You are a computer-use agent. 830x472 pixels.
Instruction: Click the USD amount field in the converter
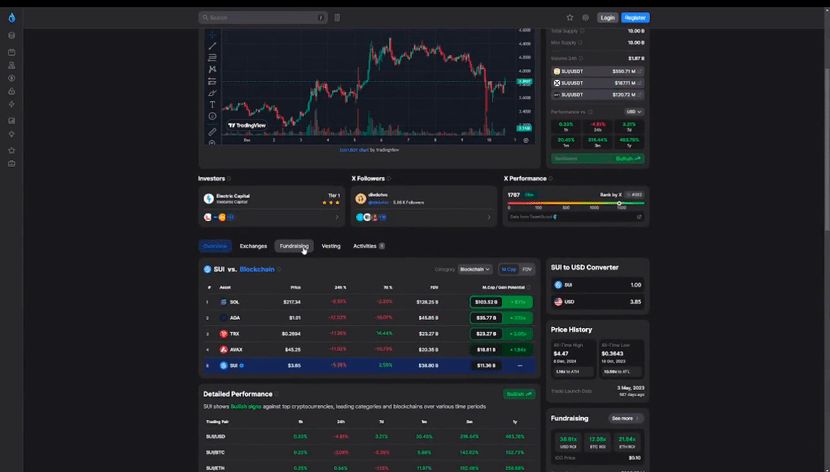pos(598,302)
